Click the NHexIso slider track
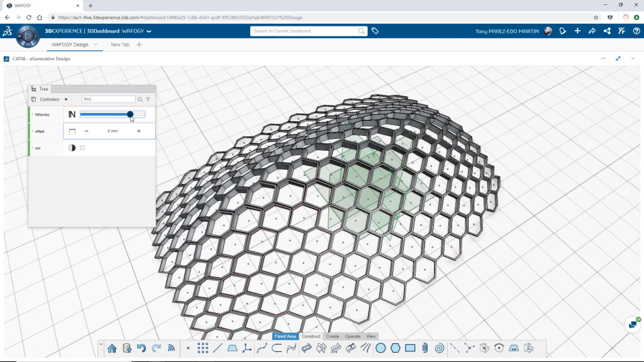 (x=113, y=114)
